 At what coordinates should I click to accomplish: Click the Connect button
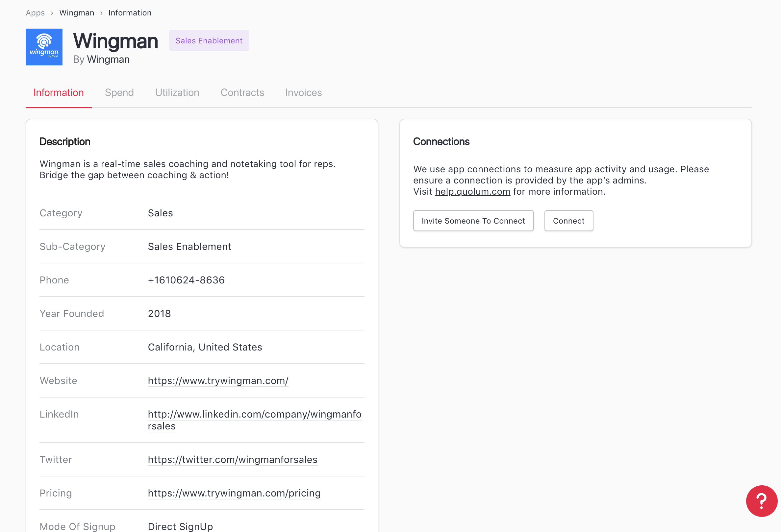pos(568,221)
